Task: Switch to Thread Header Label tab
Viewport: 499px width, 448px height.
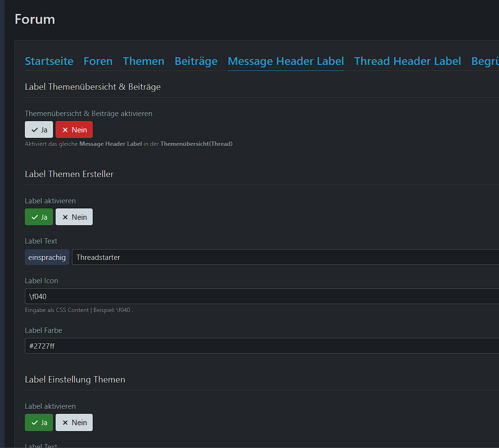Action: coord(407,62)
